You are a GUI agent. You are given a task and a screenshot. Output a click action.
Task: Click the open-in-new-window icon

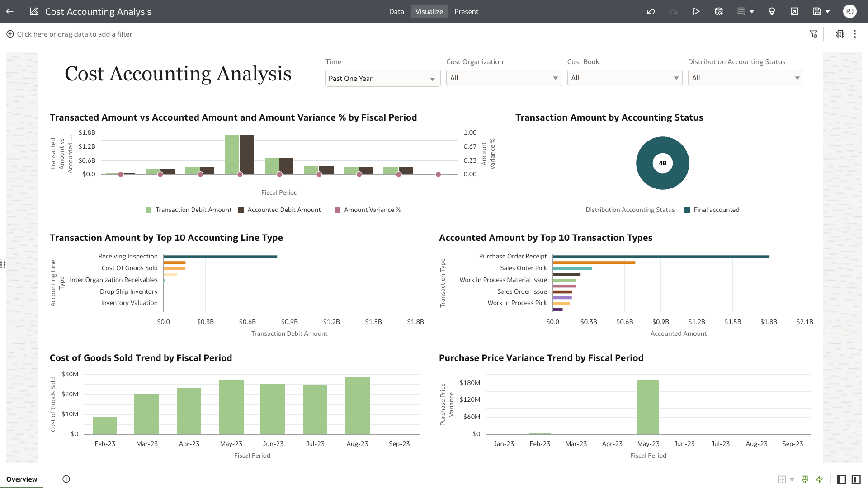(794, 11)
